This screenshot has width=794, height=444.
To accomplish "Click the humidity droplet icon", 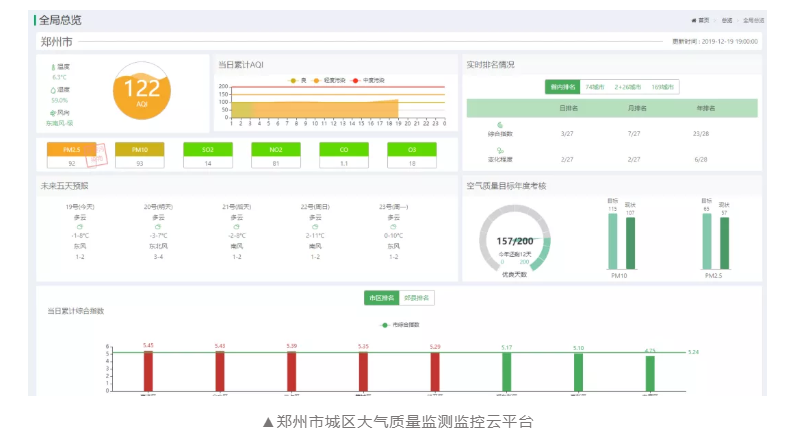I will [x=53, y=90].
